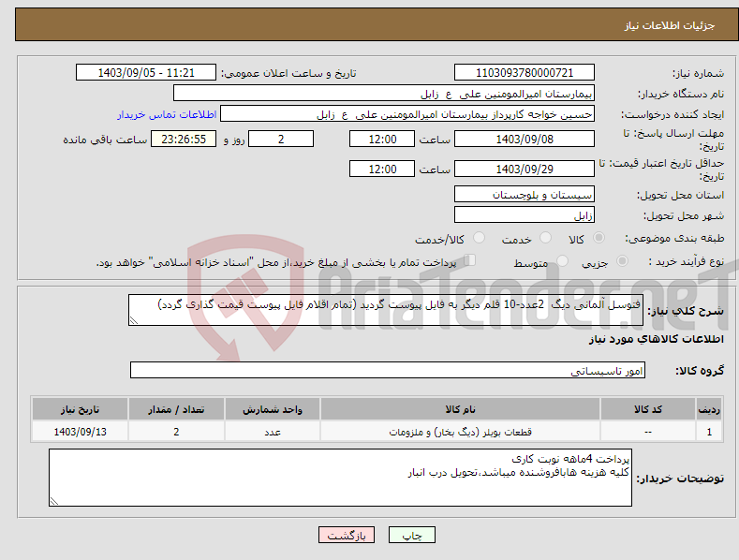Viewport: 739px width, 560px height.
Task: Click the item name cell قطعات بویلر
Action: (x=460, y=432)
